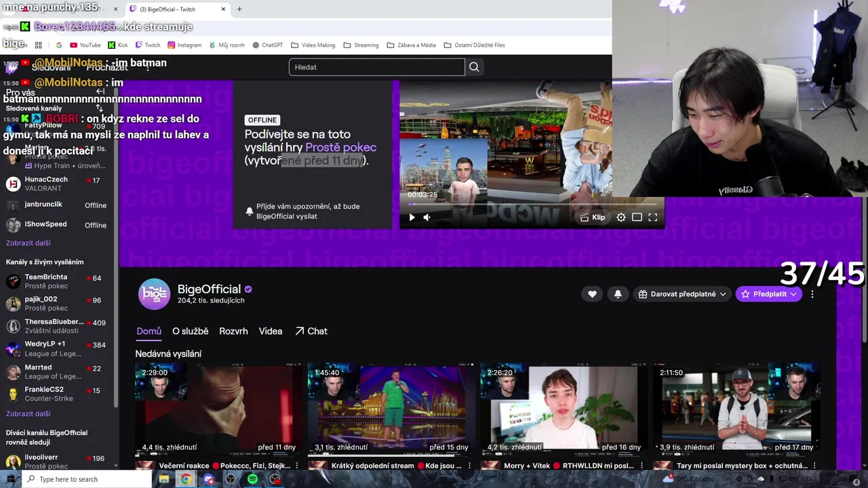
Task: Open Můj rozvrh bookmark
Action: [226, 45]
